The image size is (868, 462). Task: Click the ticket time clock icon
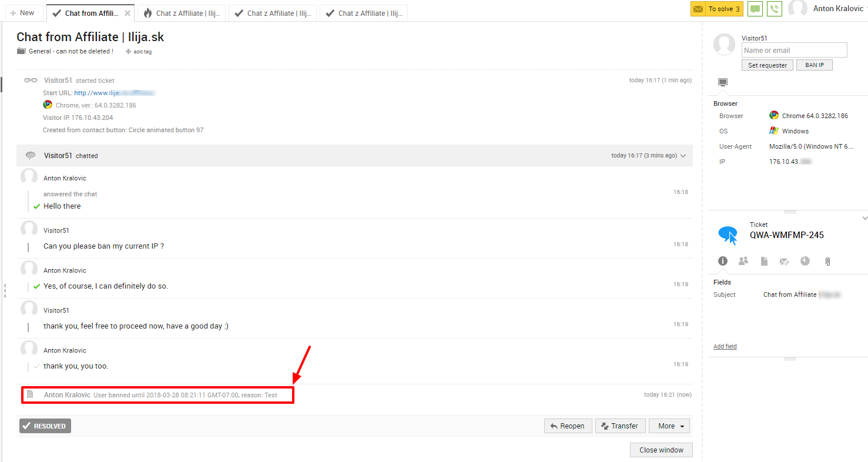(x=805, y=261)
